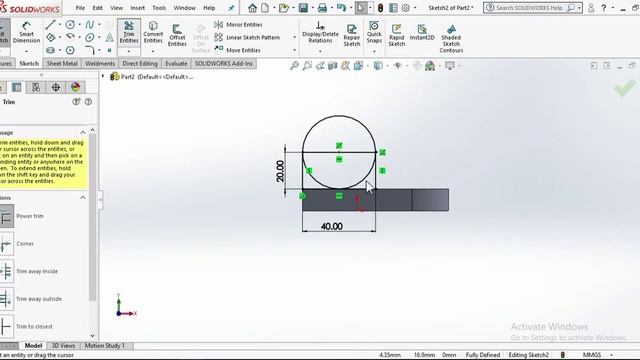Activate the Line sketch tool

(x=51, y=24)
